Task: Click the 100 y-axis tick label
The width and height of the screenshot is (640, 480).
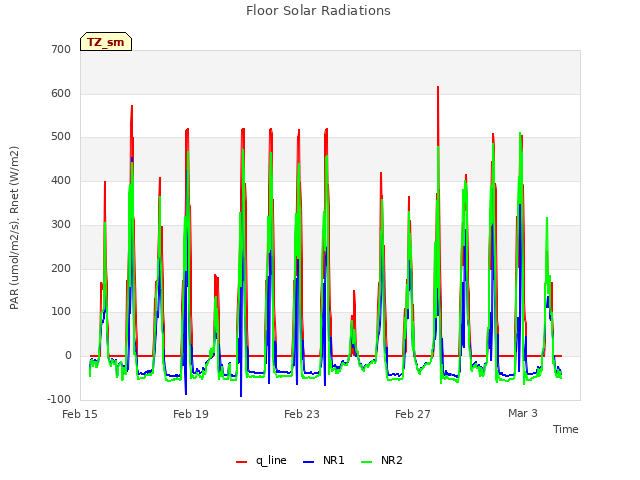Action: pyautogui.click(x=61, y=312)
